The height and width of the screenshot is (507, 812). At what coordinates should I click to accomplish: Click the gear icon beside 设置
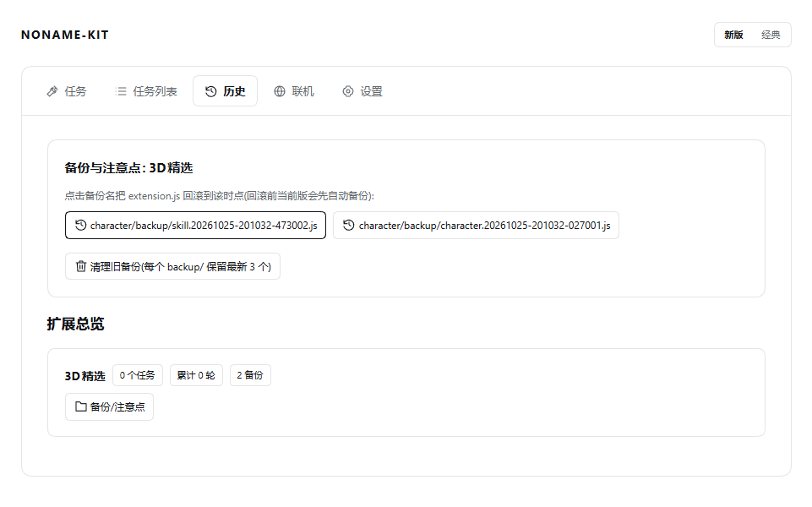click(348, 91)
